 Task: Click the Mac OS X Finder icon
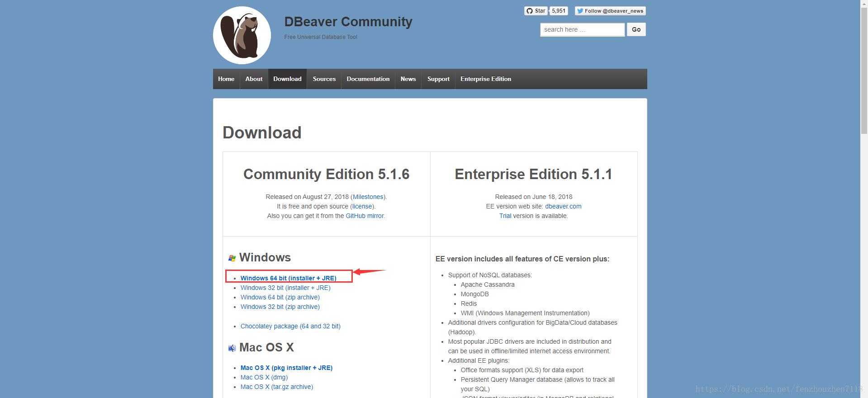tap(232, 348)
